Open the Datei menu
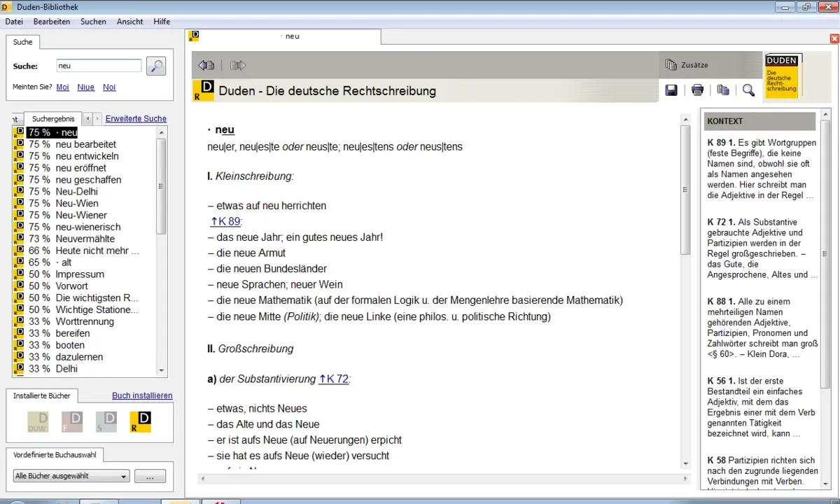Image resolution: width=840 pixels, height=504 pixels. coord(14,22)
